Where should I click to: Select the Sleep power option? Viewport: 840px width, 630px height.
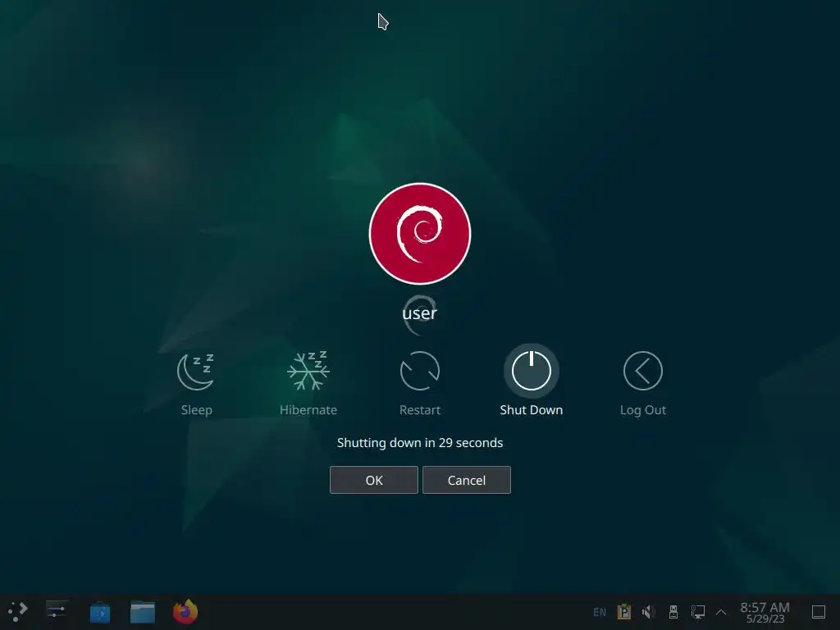click(196, 384)
